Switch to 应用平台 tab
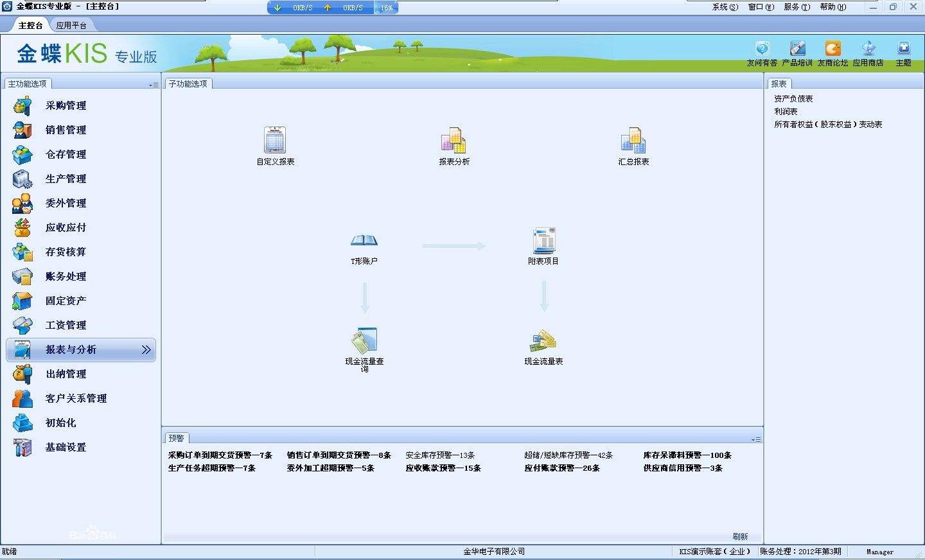Viewport: 925px width, 560px height. click(x=71, y=25)
